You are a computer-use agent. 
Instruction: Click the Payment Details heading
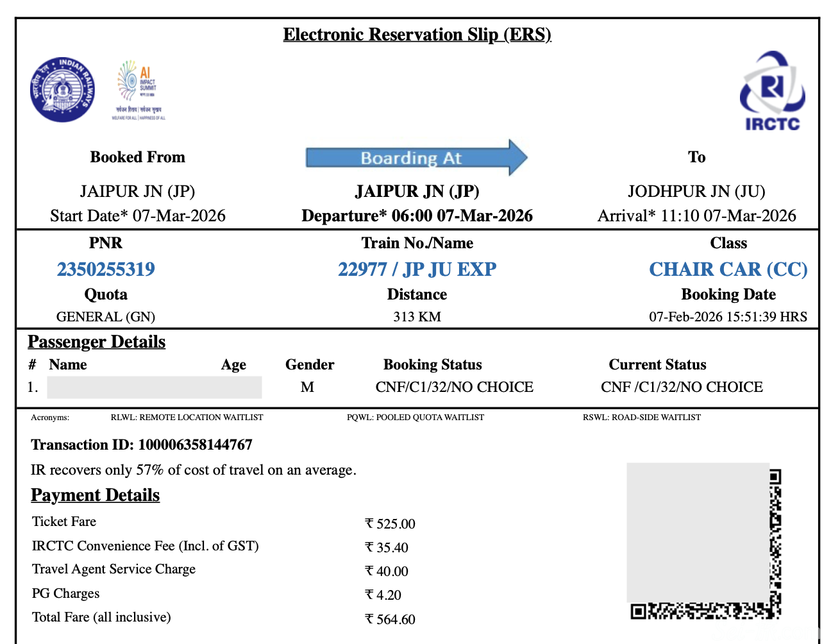[95, 495]
